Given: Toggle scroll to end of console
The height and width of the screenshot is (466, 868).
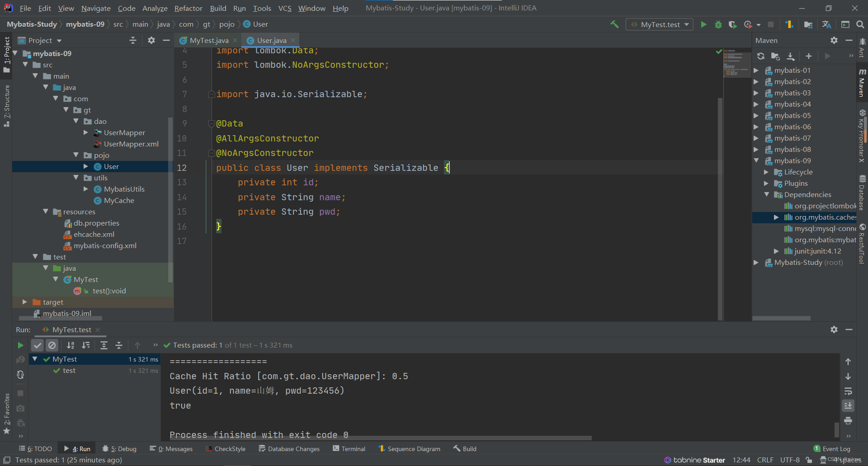Looking at the screenshot, I should (x=848, y=406).
